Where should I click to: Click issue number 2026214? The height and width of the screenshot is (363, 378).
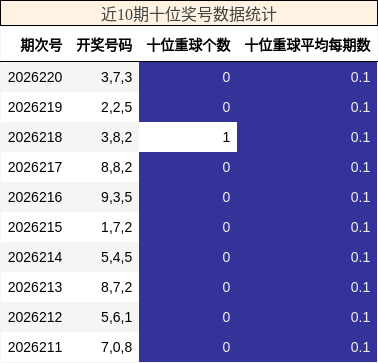coord(35,257)
